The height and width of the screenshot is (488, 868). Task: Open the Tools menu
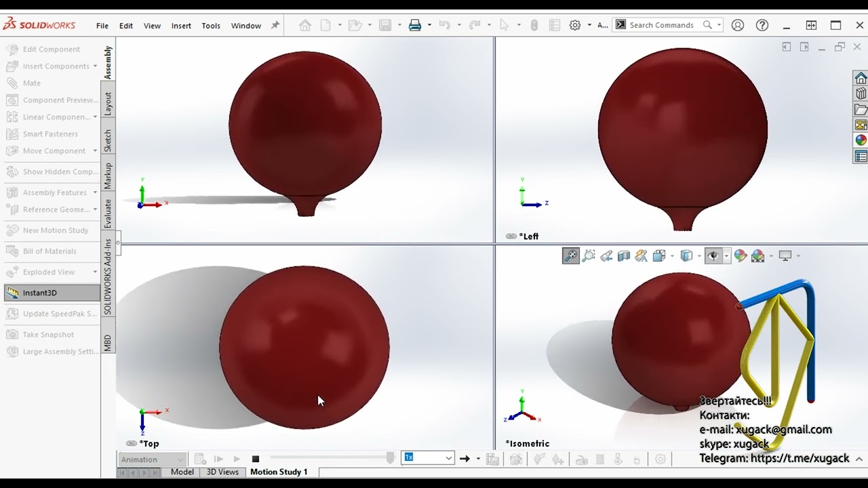point(211,26)
